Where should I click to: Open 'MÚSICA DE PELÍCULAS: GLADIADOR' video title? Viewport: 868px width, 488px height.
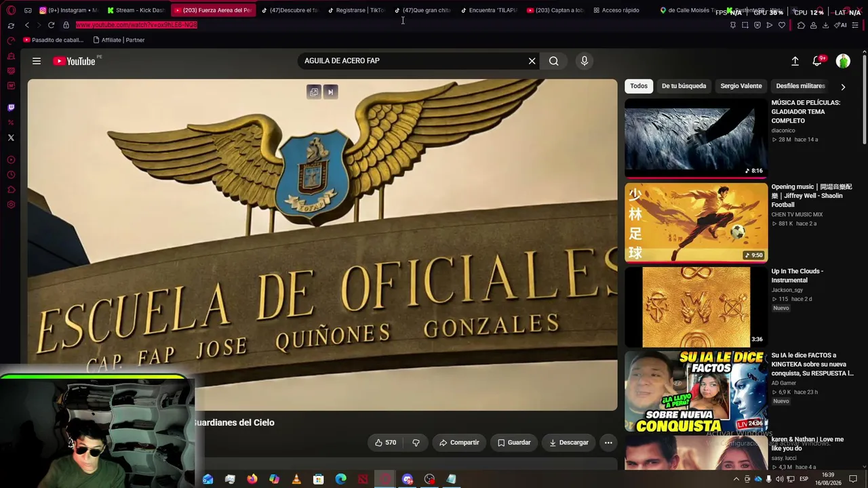pyautogui.click(x=806, y=112)
